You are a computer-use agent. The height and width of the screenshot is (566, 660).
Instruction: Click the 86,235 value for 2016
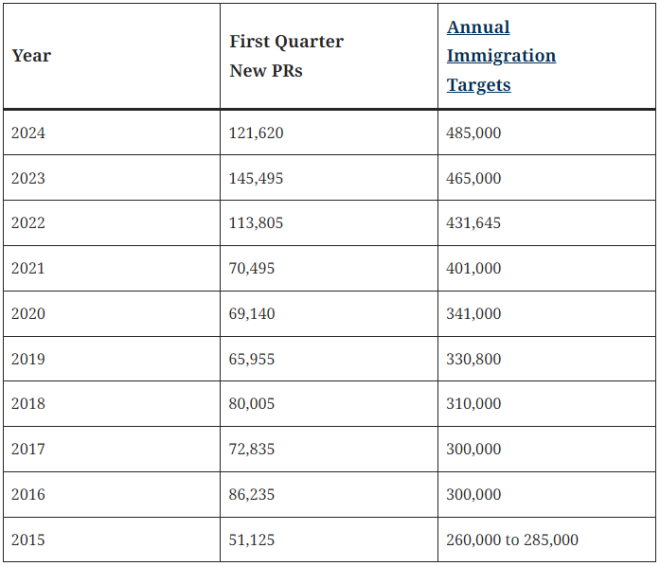click(x=252, y=494)
